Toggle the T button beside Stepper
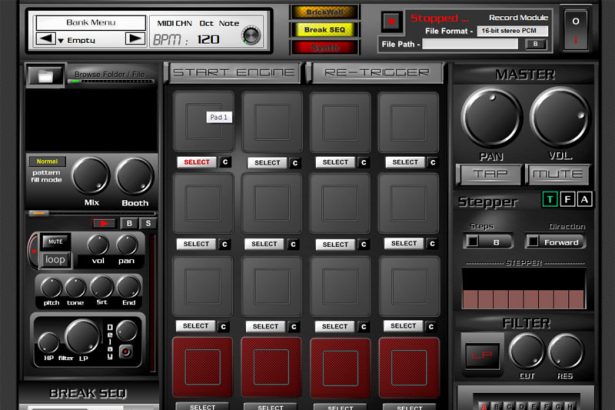The image size is (615, 410). point(549,199)
